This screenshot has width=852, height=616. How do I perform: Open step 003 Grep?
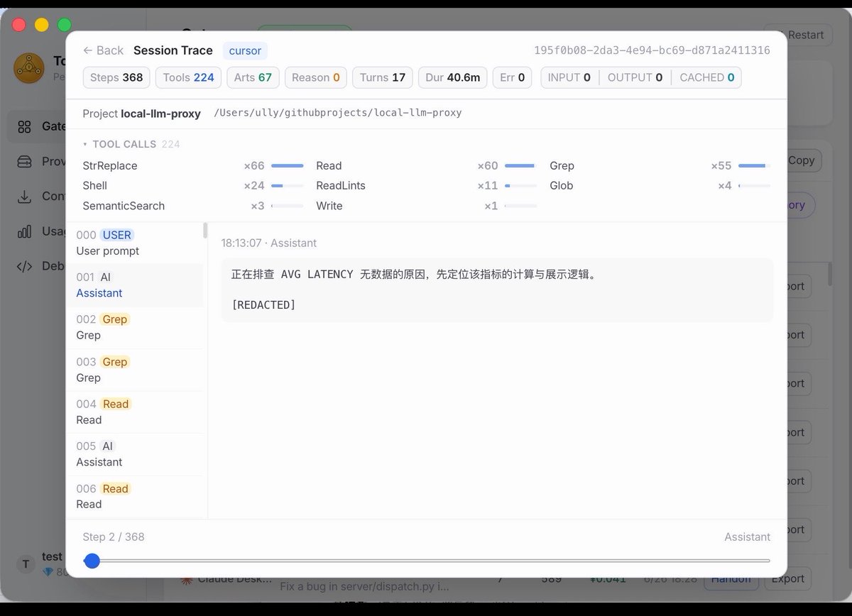tap(134, 370)
